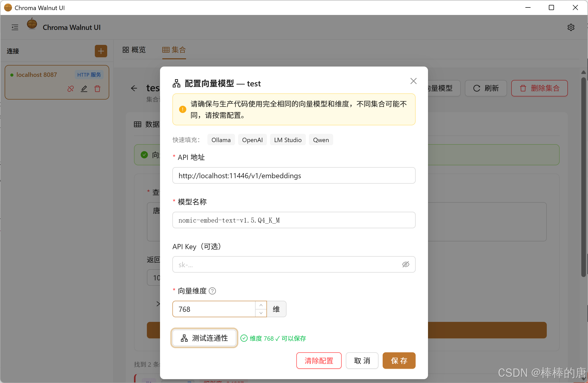The width and height of the screenshot is (588, 383).
Task: Save the vector model configuration with 保存
Action: (399, 361)
